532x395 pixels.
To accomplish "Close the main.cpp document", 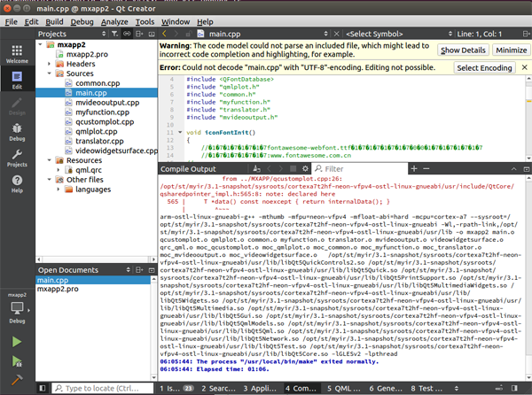I will [x=336, y=34].
